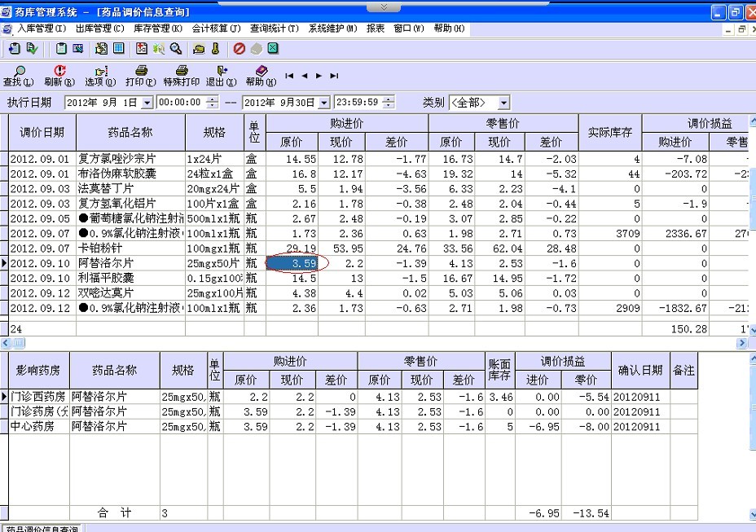Exit via 退出(X) button

click(222, 77)
